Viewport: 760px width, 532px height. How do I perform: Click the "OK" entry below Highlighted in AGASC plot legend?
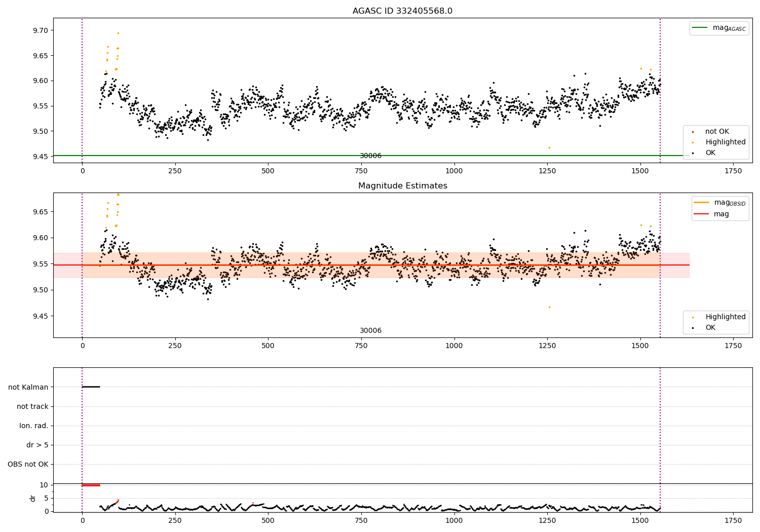click(710, 153)
